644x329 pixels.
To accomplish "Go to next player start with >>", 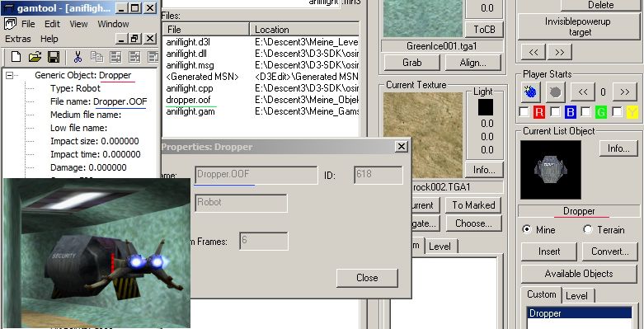I will pos(625,92).
